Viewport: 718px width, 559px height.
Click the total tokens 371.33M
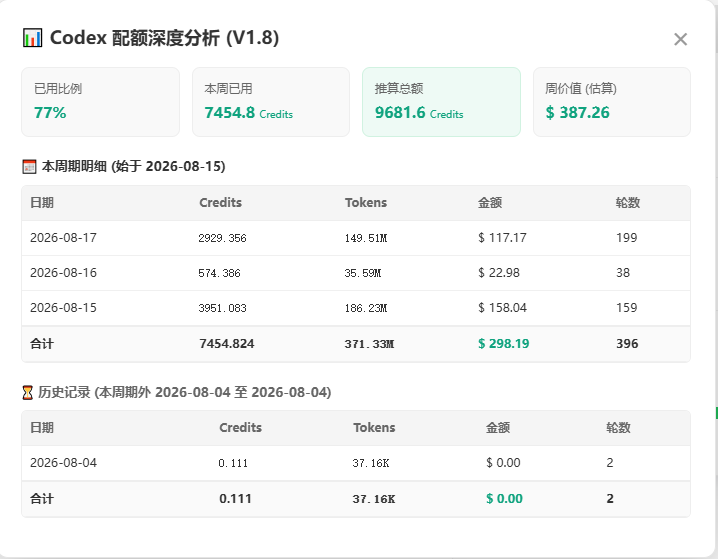(369, 344)
